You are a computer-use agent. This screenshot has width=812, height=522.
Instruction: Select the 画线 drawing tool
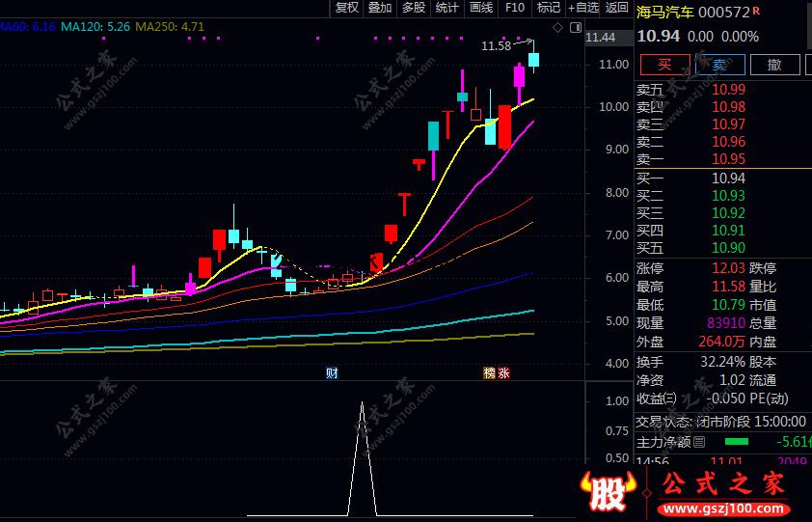click(481, 8)
